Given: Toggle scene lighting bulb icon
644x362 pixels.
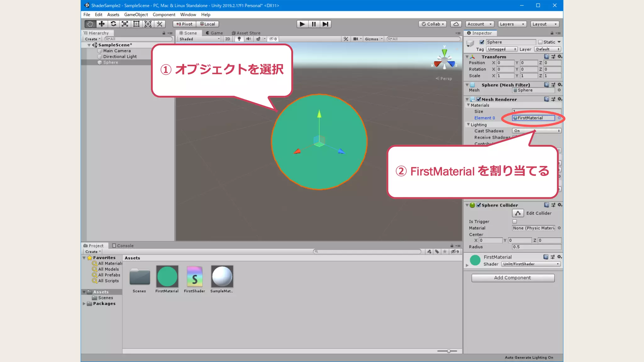Looking at the screenshot, I should point(239,39).
